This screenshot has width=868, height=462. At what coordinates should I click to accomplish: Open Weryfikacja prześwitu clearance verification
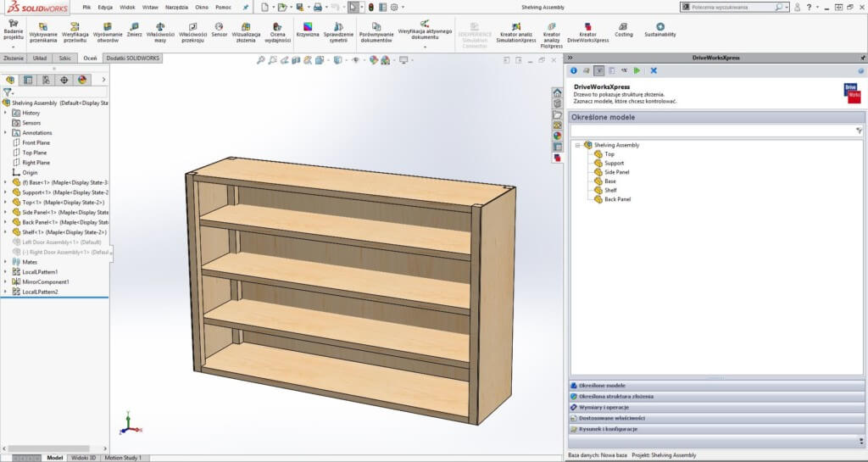click(x=75, y=33)
